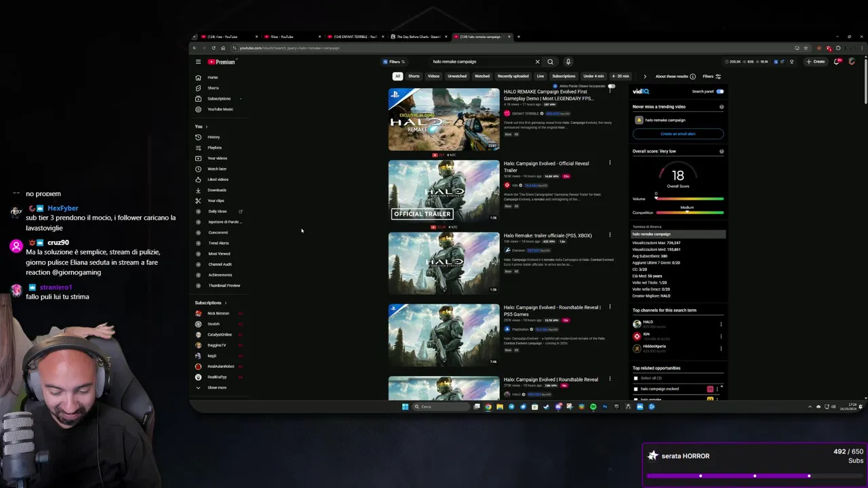
Task: Expand the You section in sidebar
Action: pyautogui.click(x=201, y=127)
